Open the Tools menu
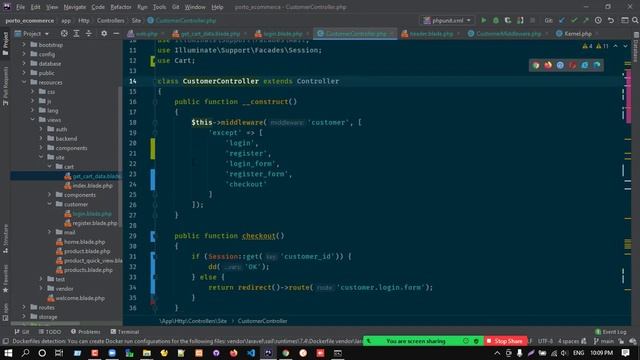Screen dimensions: 640x360 pos(159,7)
